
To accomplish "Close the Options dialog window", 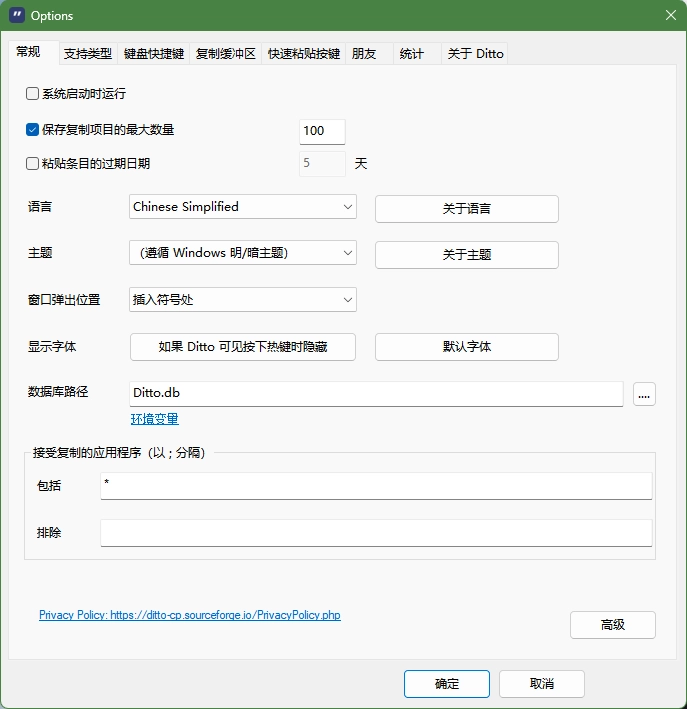I will point(670,15).
